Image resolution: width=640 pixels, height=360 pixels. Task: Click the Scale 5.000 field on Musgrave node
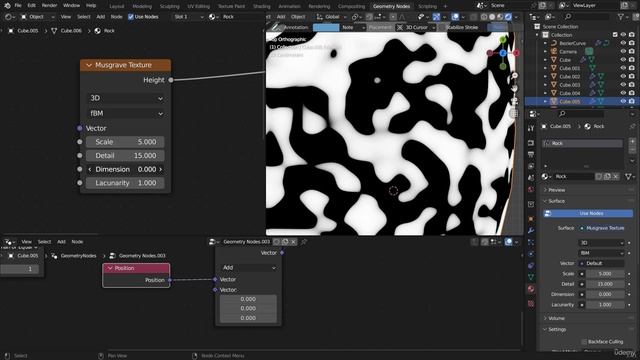tap(125, 142)
